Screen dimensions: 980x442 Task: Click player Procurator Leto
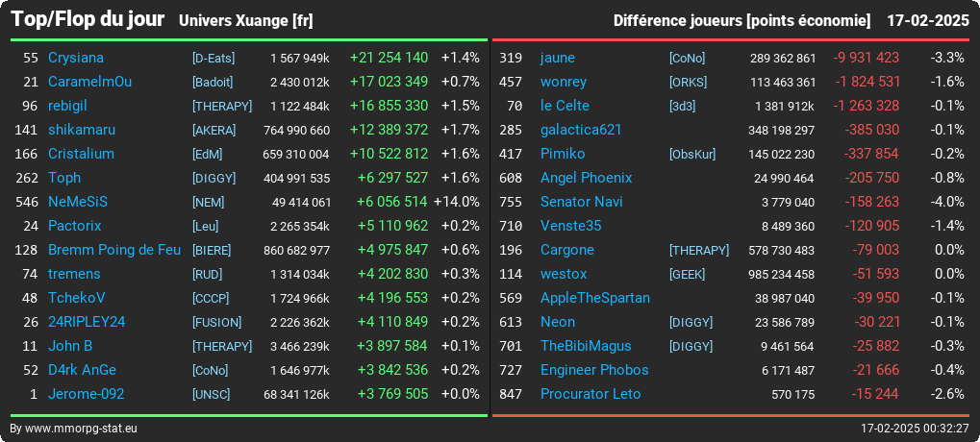coord(591,394)
